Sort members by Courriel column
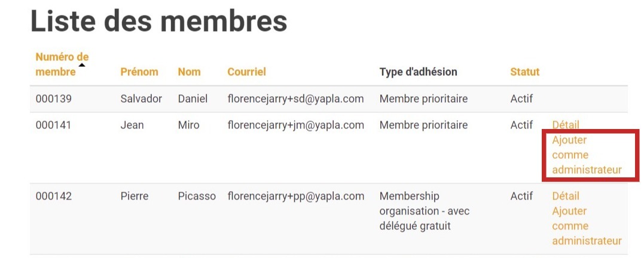 [246, 72]
